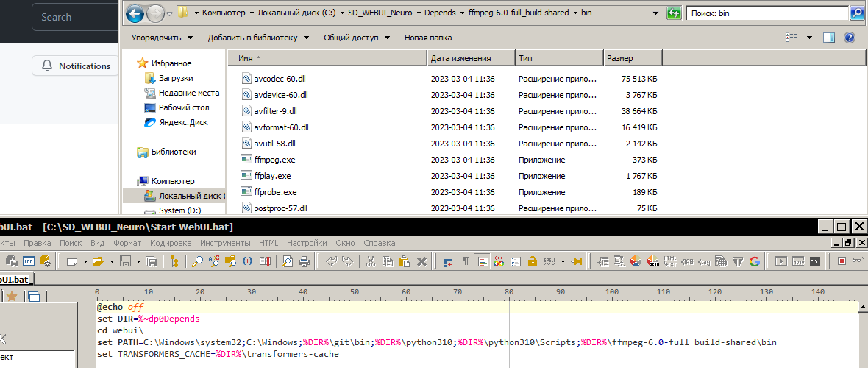
Task: Click the Print icon
Action: click(304, 261)
